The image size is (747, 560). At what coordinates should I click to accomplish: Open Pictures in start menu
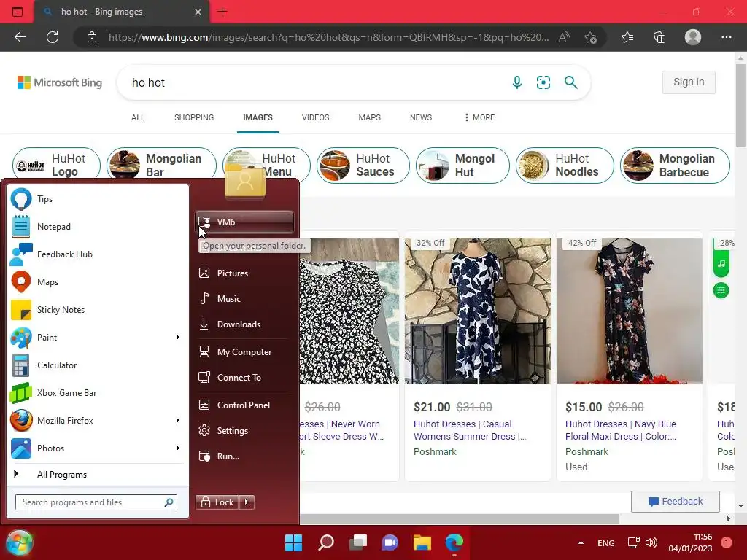(x=244, y=273)
